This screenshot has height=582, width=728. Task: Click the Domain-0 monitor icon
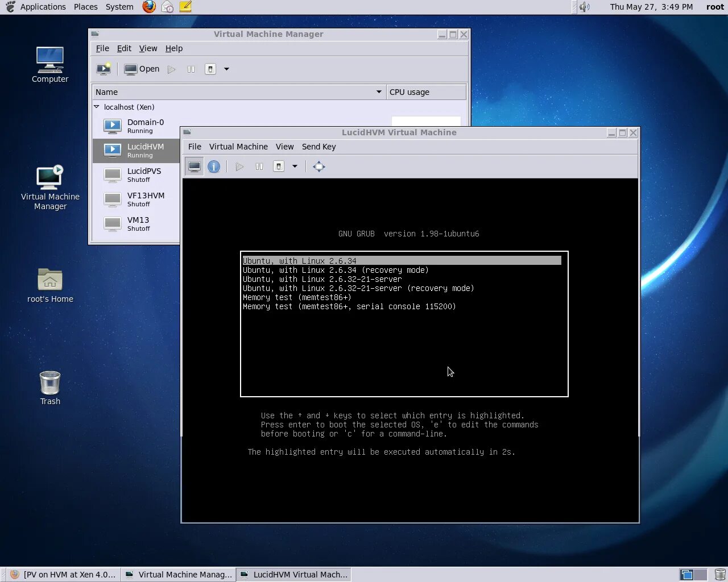pos(113,126)
